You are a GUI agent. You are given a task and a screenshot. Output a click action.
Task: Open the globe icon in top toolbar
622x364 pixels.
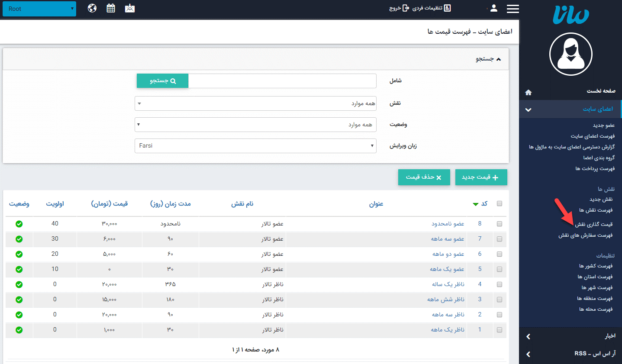92,8
